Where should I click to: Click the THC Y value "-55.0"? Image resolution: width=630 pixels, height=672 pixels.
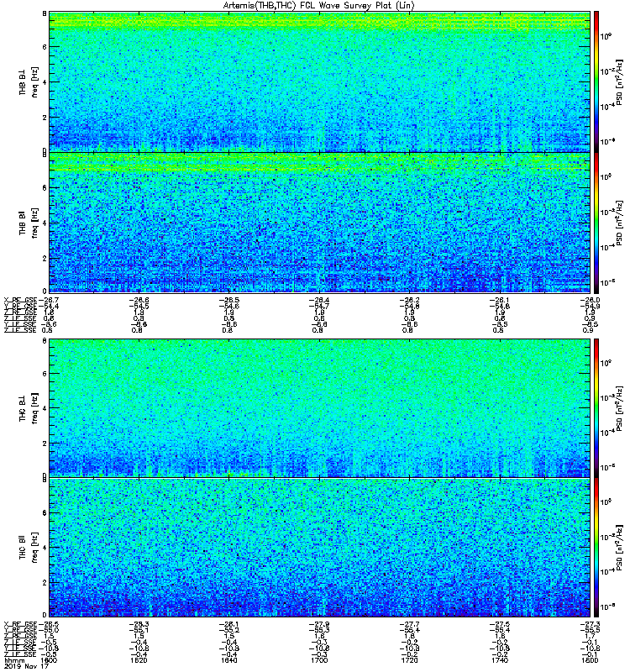tap(48, 631)
